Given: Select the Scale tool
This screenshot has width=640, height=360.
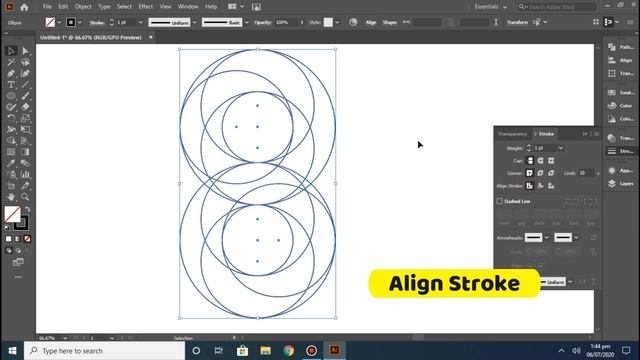Looking at the screenshot, I should pos(25,118).
